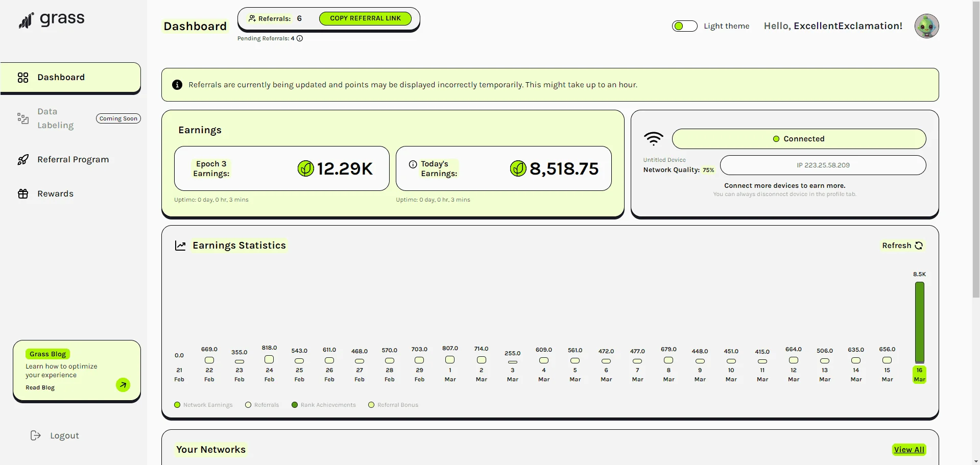Click the Rewards gift icon
The width and height of the screenshot is (980, 465).
tap(23, 194)
